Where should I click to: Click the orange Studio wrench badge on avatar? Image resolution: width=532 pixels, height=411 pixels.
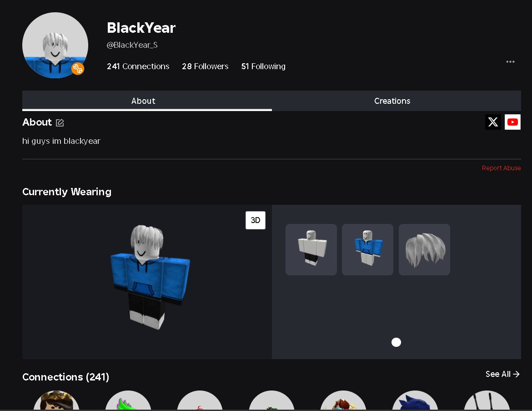78,69
